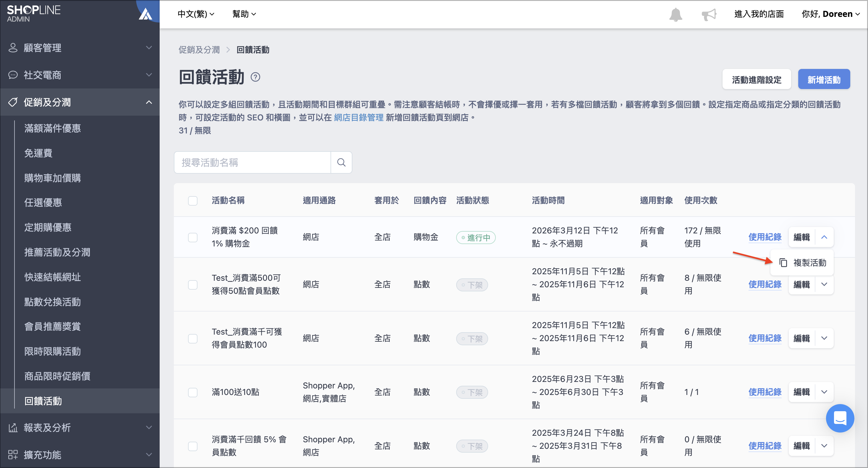Open the notification bell

pyautogui.click(x=675, y=14)
